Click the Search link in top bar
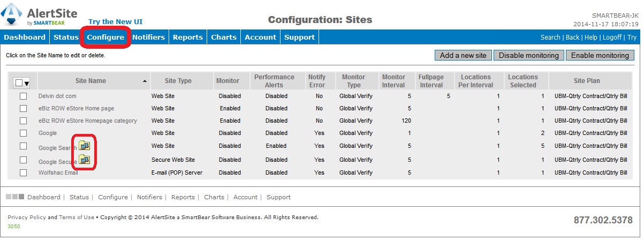644x240 pixels. click(550, 37)
